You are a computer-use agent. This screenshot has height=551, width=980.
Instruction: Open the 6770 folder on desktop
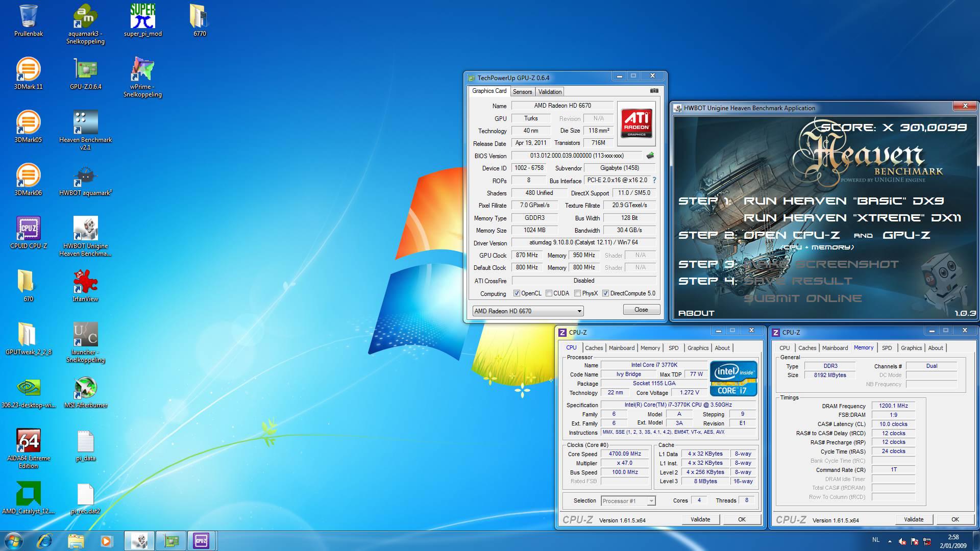pos(200,20)
